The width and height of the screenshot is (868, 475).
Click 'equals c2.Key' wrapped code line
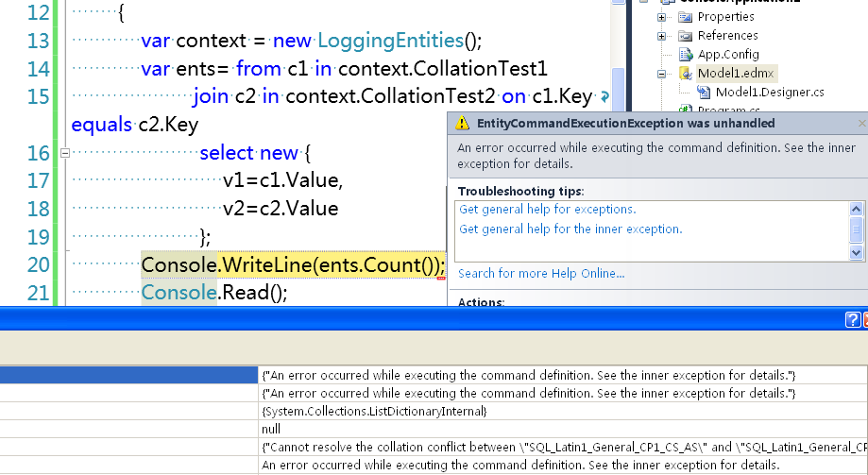click(x=134, y=125)
